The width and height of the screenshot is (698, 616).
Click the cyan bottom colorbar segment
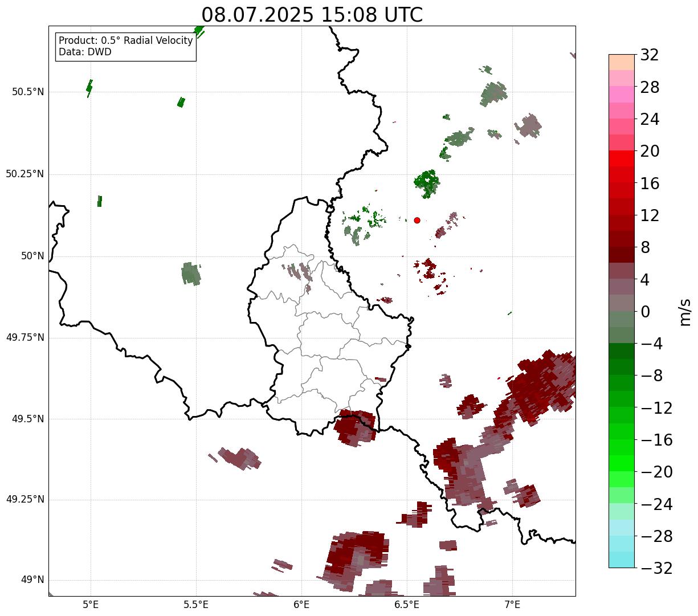click(622, 560)
